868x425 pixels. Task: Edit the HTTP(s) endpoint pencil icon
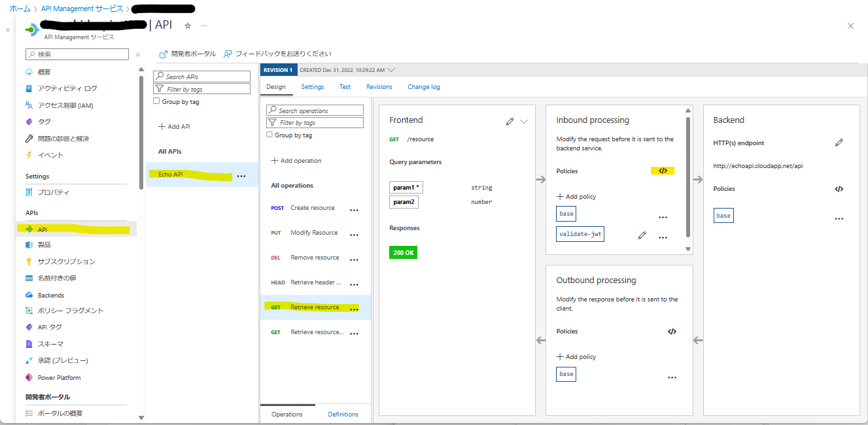[x=839, y=143]
